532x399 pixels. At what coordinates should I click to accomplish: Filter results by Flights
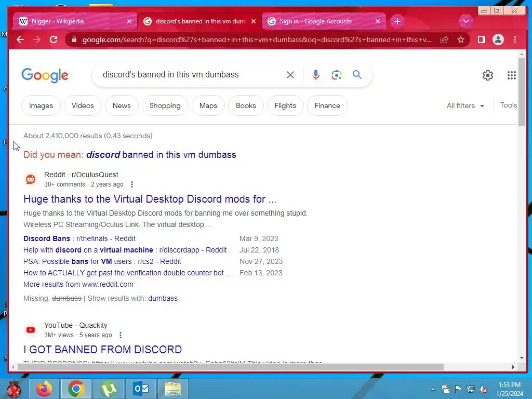[x=285, y=106]
